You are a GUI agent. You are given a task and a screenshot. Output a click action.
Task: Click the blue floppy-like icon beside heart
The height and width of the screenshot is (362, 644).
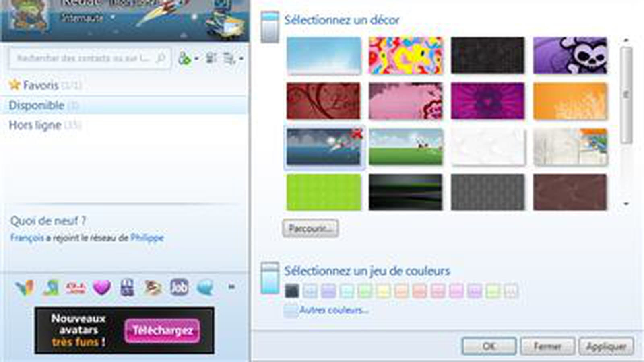tap(127, 288)
